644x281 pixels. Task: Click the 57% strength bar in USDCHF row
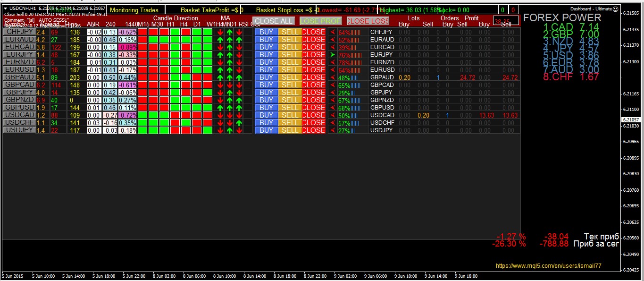pos(348,123)
